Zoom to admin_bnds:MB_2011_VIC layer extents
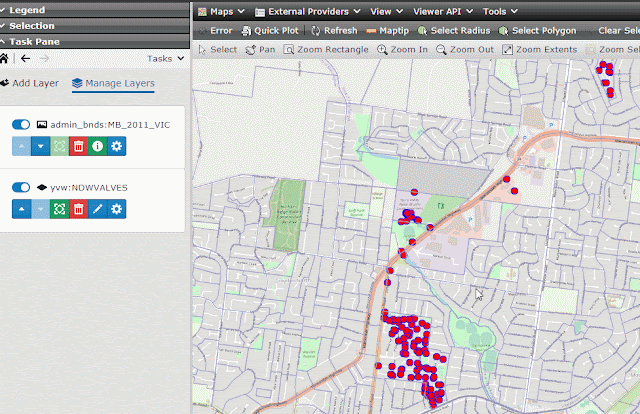The height and width of the screenshot is (414, 640). pyautogui.click(x=60, y=146)
